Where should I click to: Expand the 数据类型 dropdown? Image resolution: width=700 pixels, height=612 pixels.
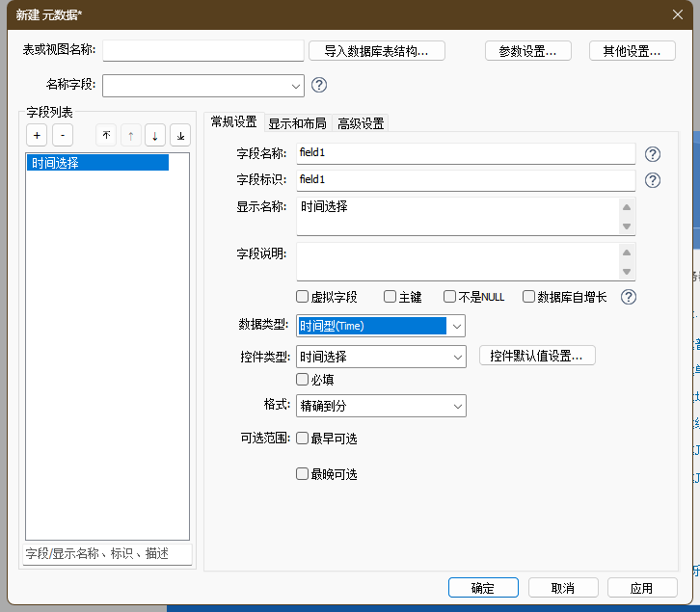(456, 326)
